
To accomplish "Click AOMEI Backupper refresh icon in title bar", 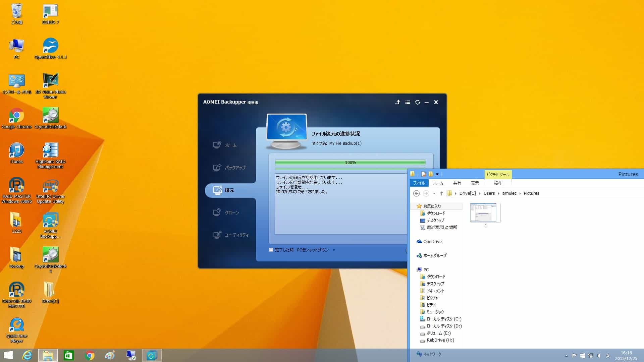I will 418,102.
